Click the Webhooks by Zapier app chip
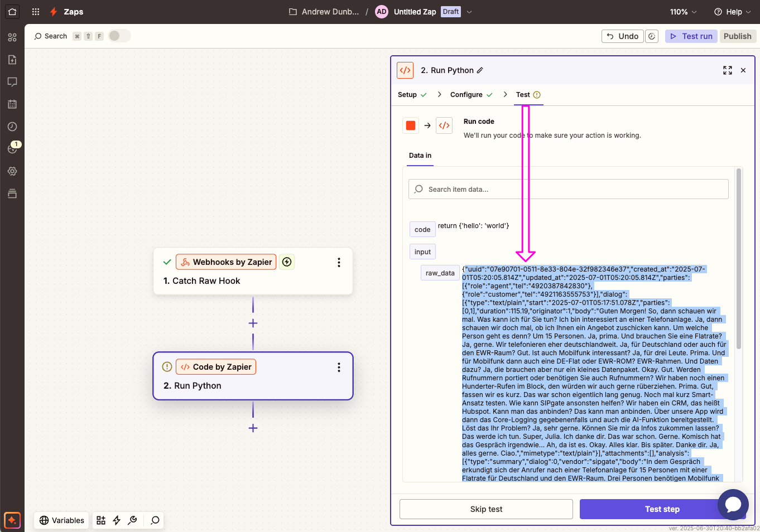 tap(226, 262)
